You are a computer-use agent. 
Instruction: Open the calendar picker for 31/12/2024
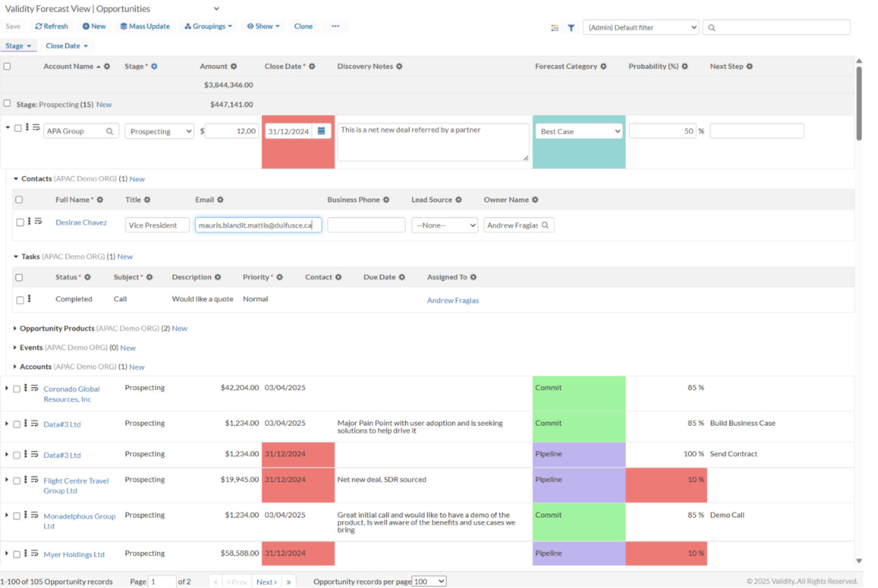pyautogui.click(x=322, y=130)
